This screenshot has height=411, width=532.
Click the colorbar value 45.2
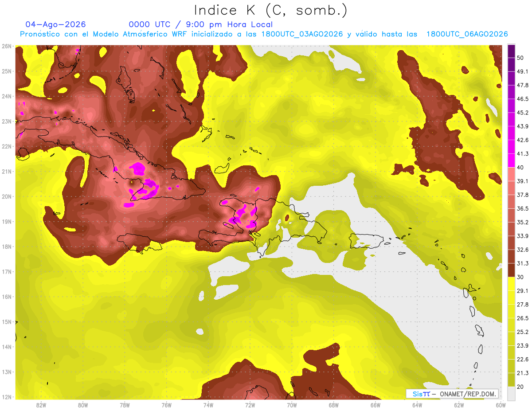[523, 113]
